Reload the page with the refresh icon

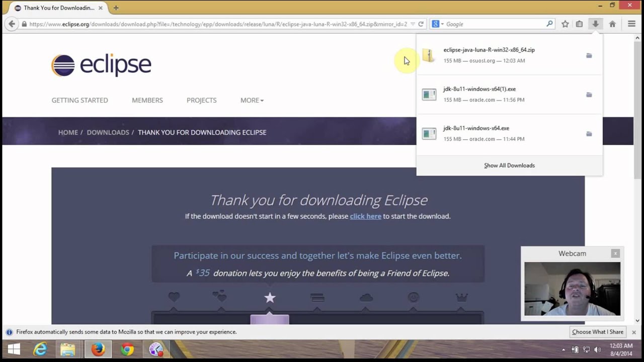click(x=421, y=24)
